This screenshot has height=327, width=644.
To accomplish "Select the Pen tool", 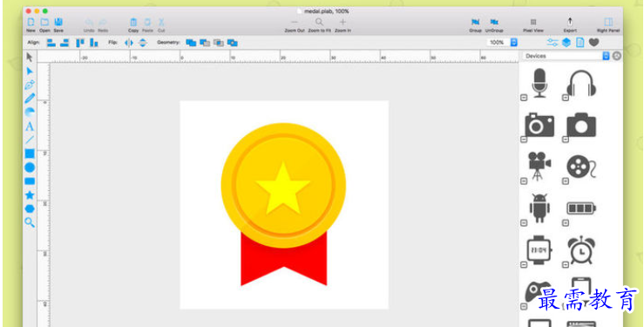I will (x=29, y=85).
